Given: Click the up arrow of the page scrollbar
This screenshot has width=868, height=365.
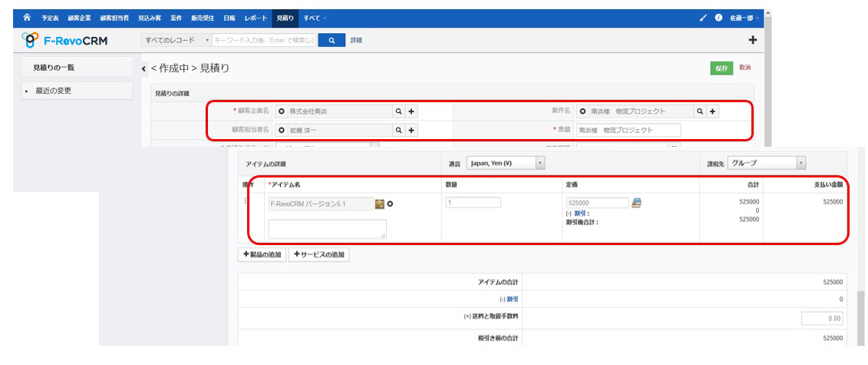Looking at the screenshot, I should coord(767,13).
